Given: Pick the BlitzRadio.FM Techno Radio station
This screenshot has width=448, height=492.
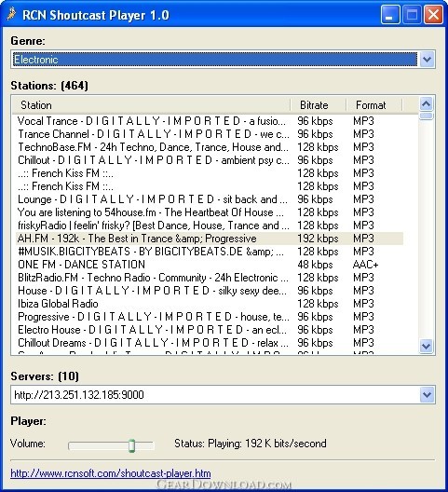Looking at the screenshot, I should coord(210,278).
